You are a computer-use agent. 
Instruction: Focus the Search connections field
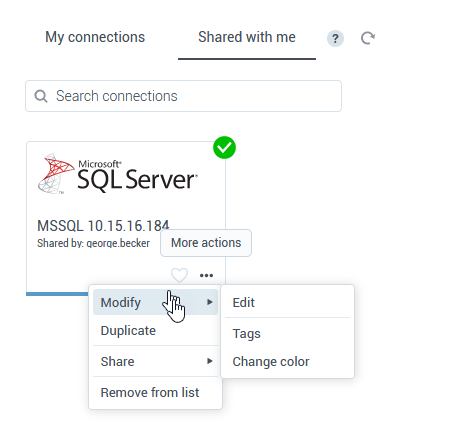183,96
